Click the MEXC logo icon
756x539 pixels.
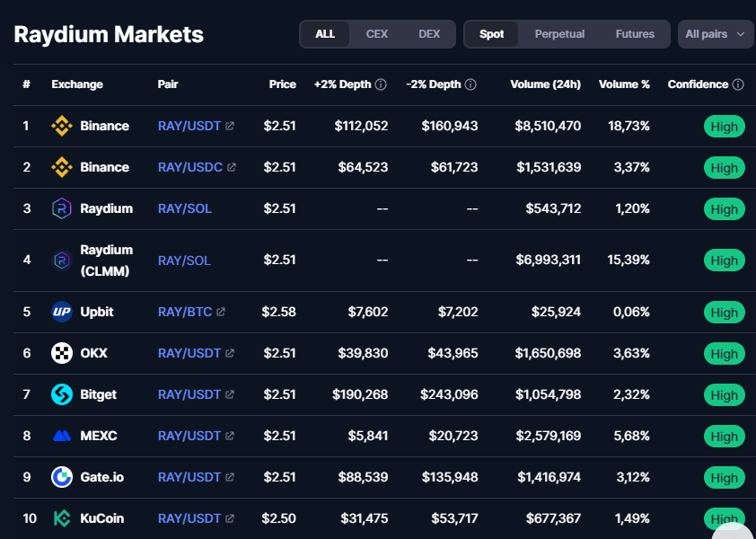[x=62, y=437]
